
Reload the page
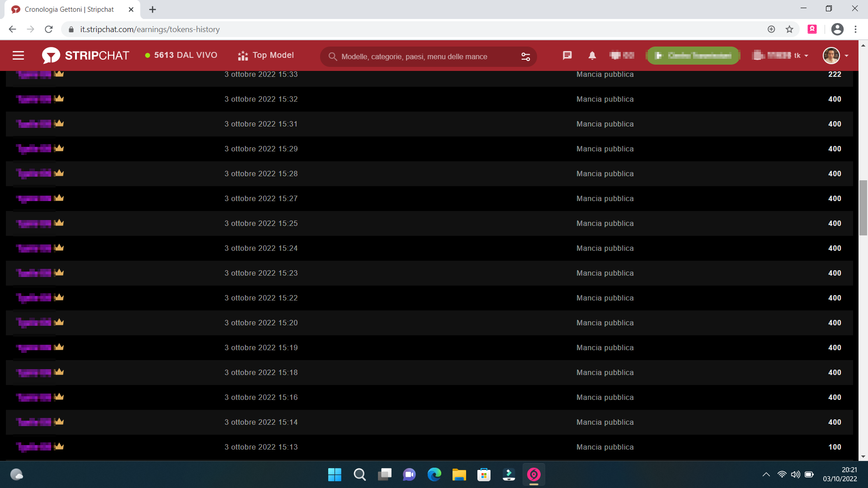[x=49, y=29]
